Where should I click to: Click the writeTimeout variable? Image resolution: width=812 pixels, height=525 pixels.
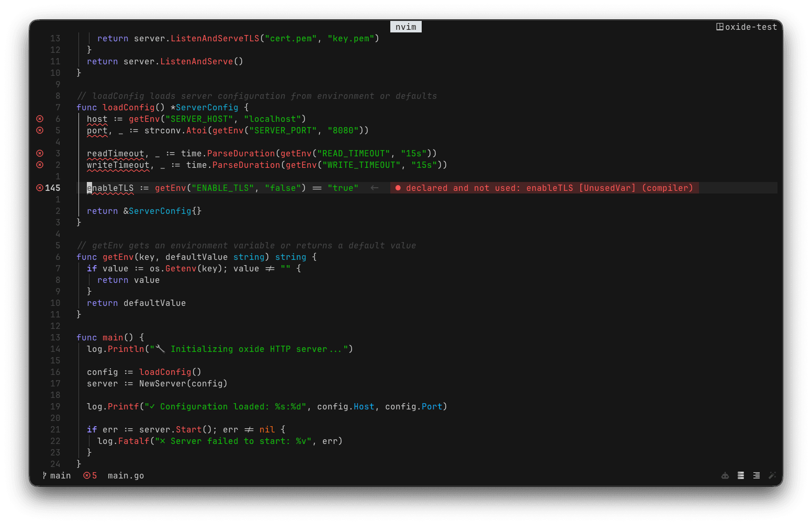click(x=118, y=165)
